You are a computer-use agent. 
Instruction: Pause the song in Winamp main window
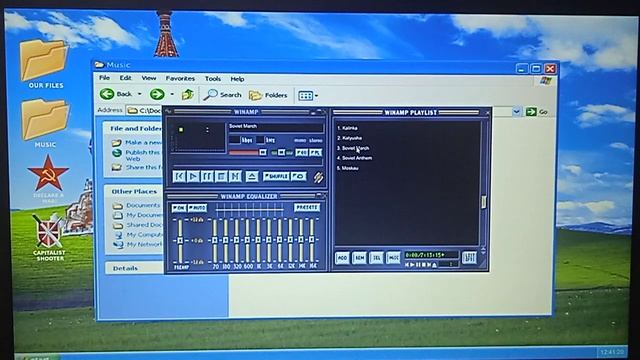click(x=207, y=176)
